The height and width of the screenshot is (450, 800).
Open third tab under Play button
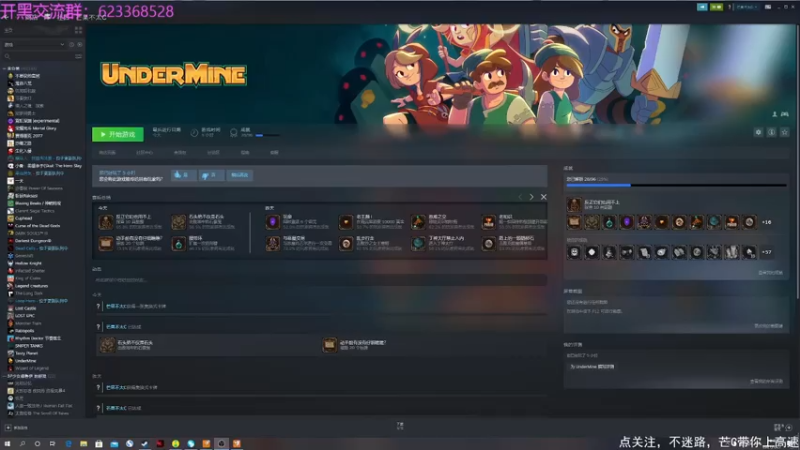[x=180, y=153]
